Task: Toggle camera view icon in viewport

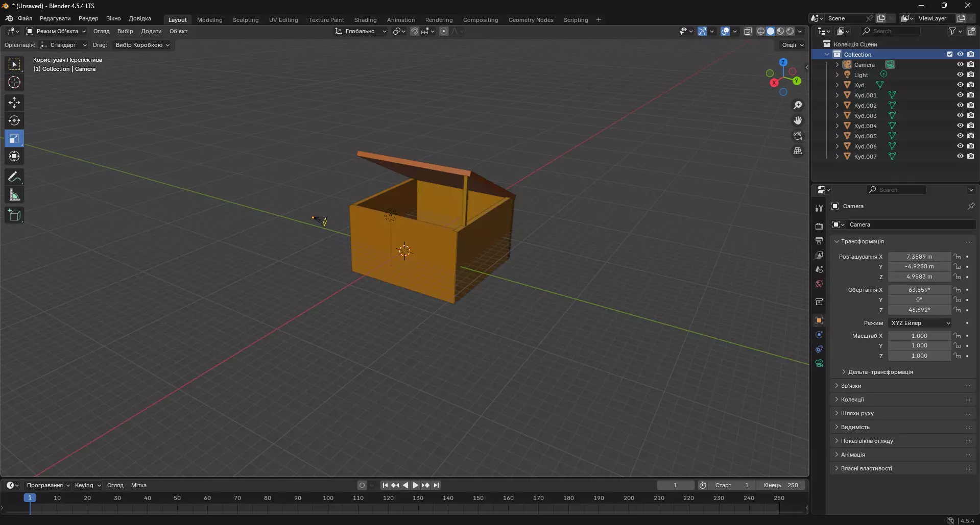Action: pos(798,136)
